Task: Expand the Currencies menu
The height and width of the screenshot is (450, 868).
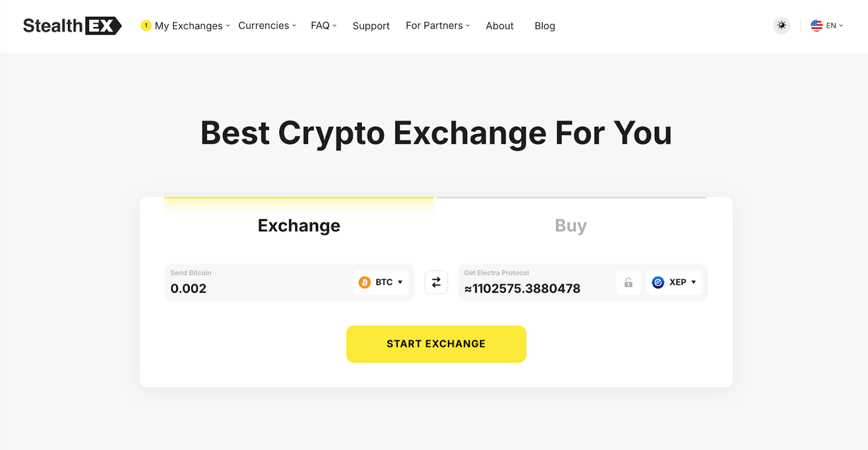Action: (267, 26)
